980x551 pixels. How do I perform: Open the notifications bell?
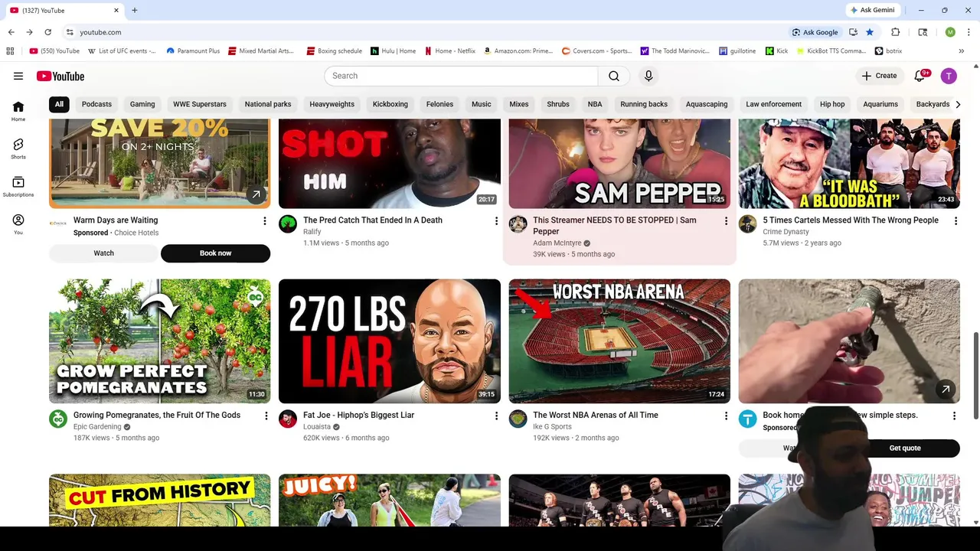(x=920, y=76)
